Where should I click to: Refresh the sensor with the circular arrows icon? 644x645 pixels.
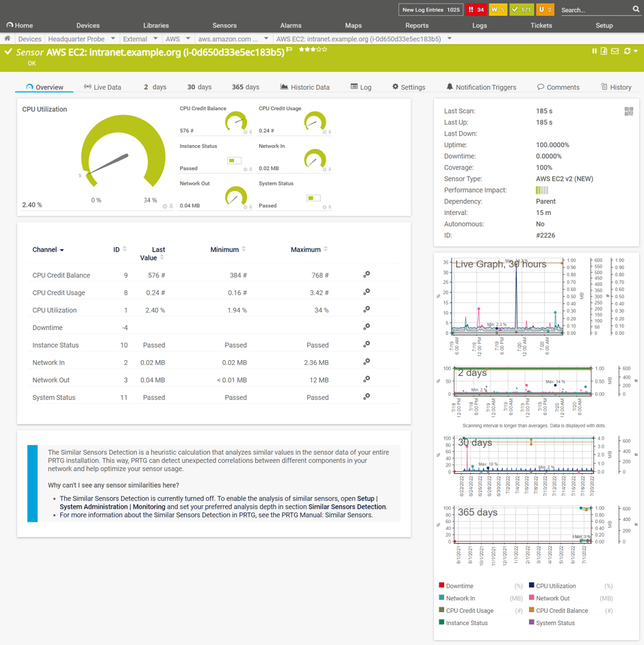626,51
